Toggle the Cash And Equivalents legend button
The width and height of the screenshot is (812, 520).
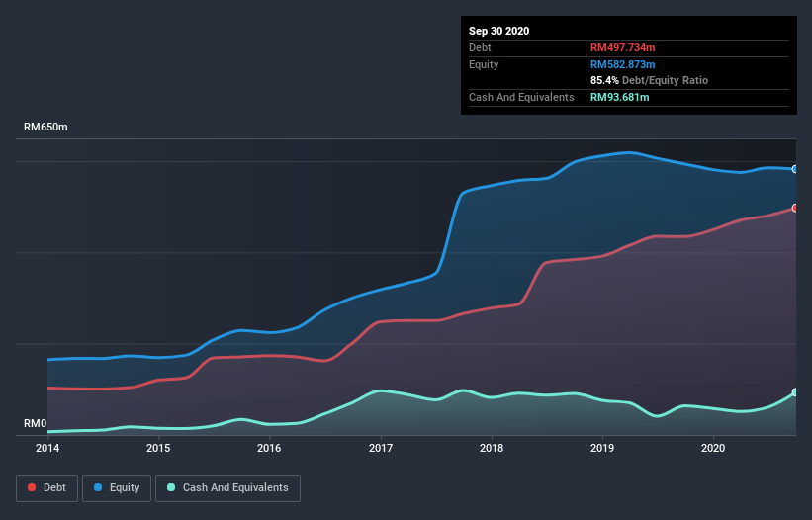227,488
